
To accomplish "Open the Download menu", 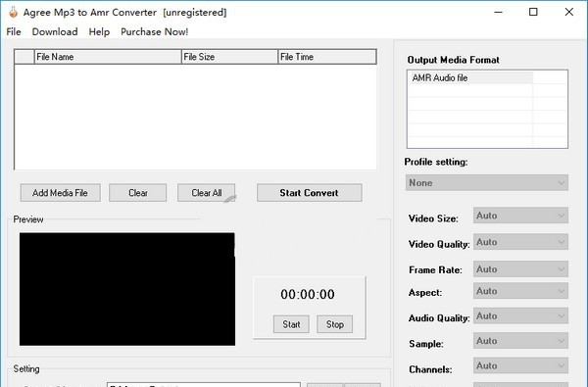I will pyautogui.click(x=55, y=32).
